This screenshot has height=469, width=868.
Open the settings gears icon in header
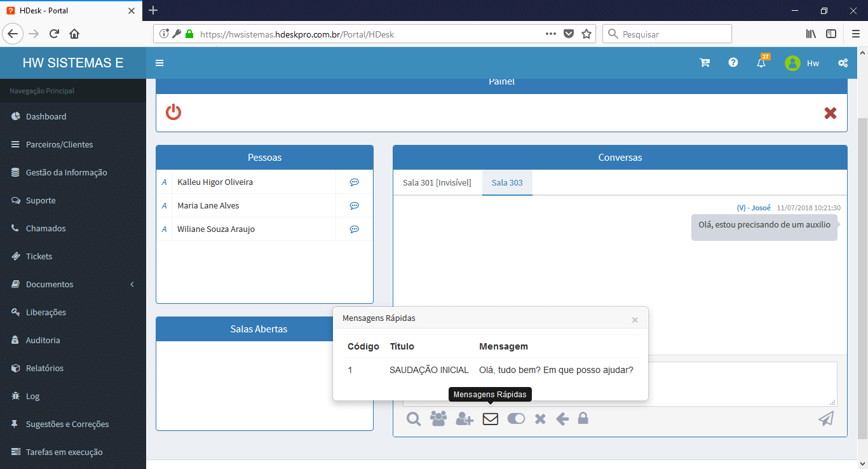[x=843, y=63]
